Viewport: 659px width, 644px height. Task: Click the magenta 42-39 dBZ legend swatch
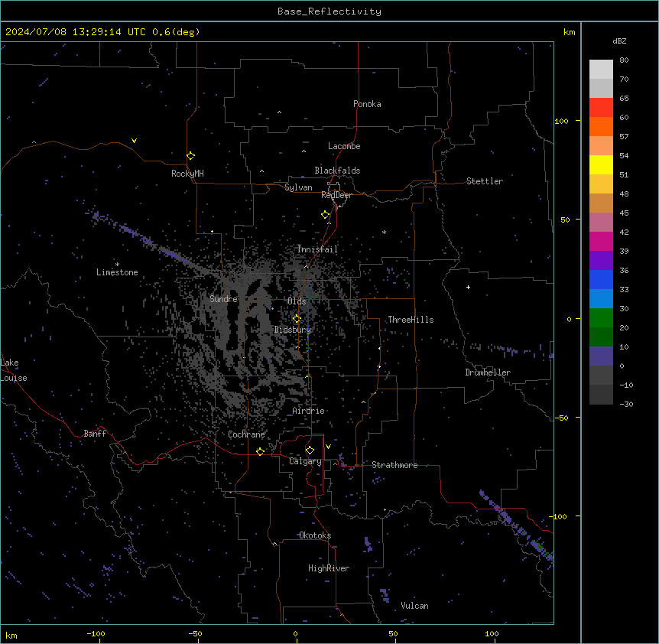click(601, 241)
